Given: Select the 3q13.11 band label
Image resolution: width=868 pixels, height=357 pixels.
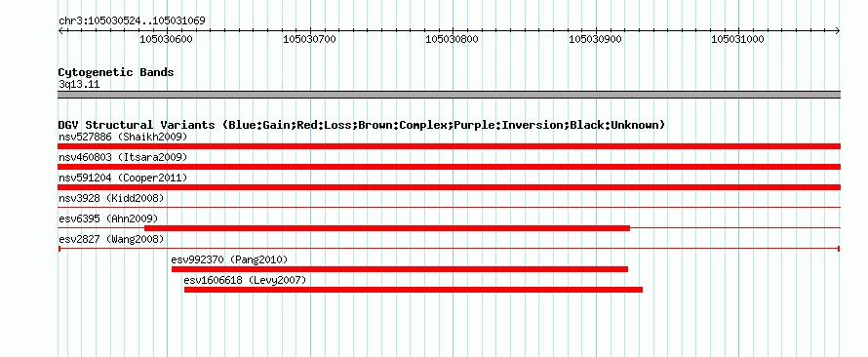Looking at the screenshot, I should (79, 85).
